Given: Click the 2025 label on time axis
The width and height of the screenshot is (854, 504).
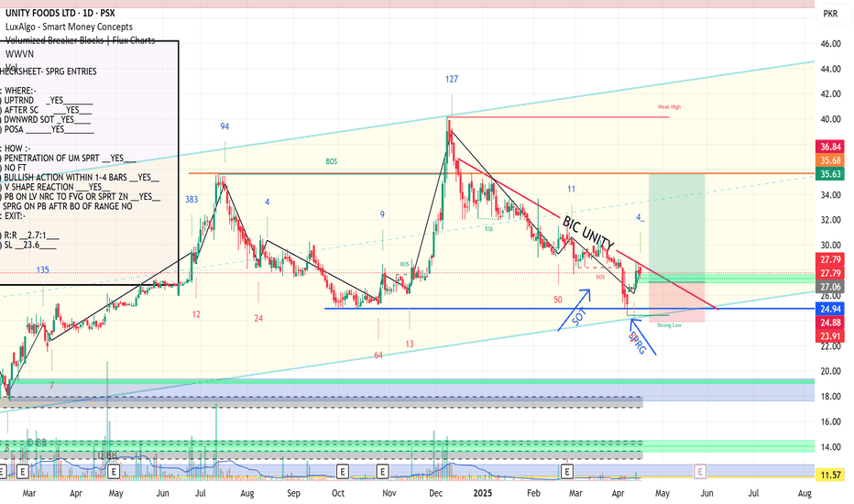Looking at the screenshot, I should (483, 493).
